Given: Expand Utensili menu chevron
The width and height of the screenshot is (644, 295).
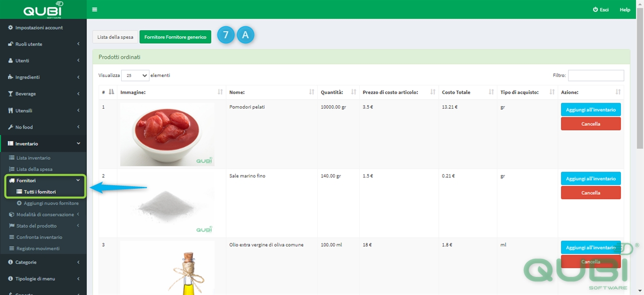Looking at the screenshot, I should (x=78, y=111).
